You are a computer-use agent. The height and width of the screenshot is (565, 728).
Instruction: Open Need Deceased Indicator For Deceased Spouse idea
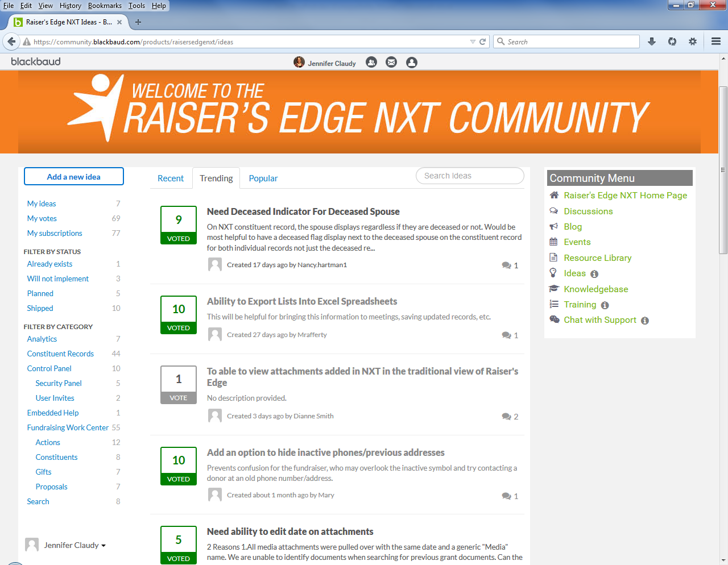(x=303, y=211)
